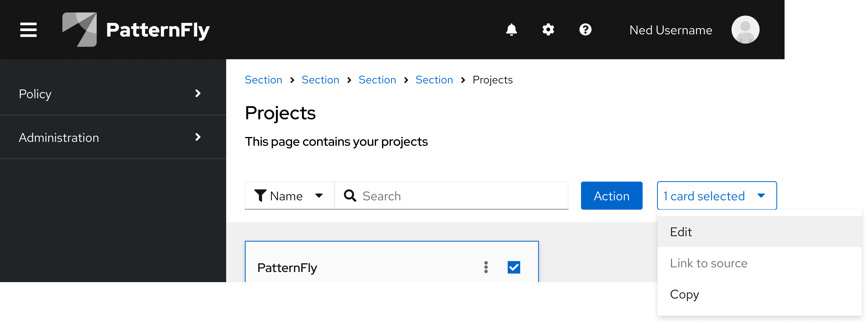The image size is (868, 325).
Task: Uncheck the PatternFly card selection checkbox
Action: pos(514,267)
